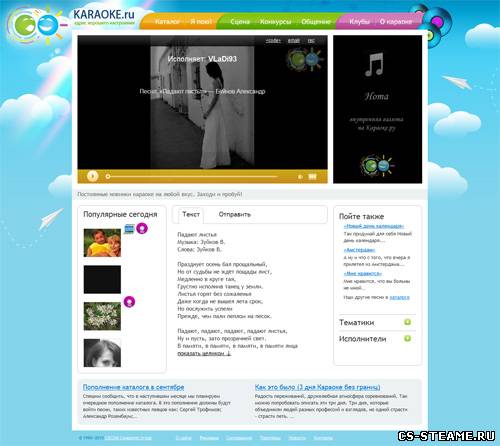This screenshot has width=500, height=446.
Task: Open the Конкурсы menu item
Action: (275, 22)
